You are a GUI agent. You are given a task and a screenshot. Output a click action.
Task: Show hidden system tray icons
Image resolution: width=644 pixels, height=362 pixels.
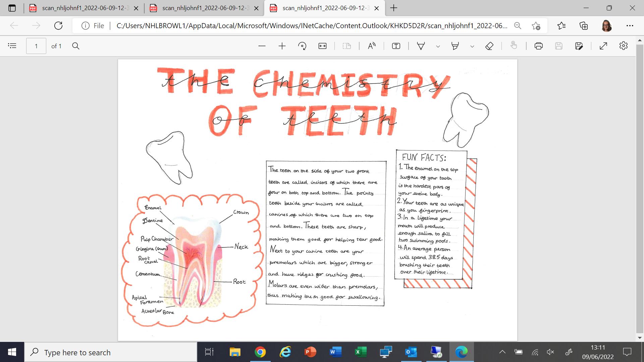click(502, 352)
